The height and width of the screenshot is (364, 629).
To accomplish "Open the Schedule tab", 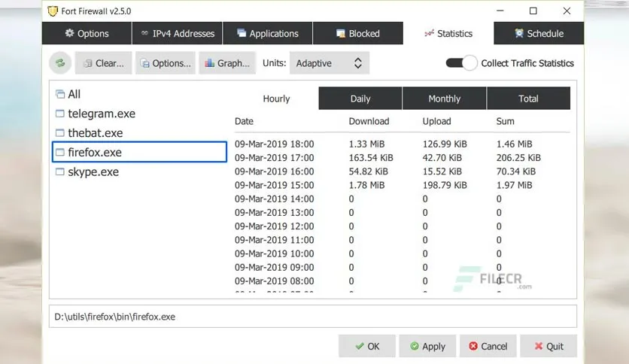I will click(x=539, y=33).
